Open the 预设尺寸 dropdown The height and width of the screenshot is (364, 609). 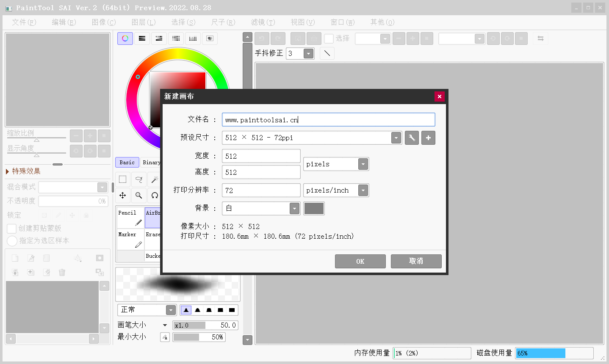click(x=396, y=138)
